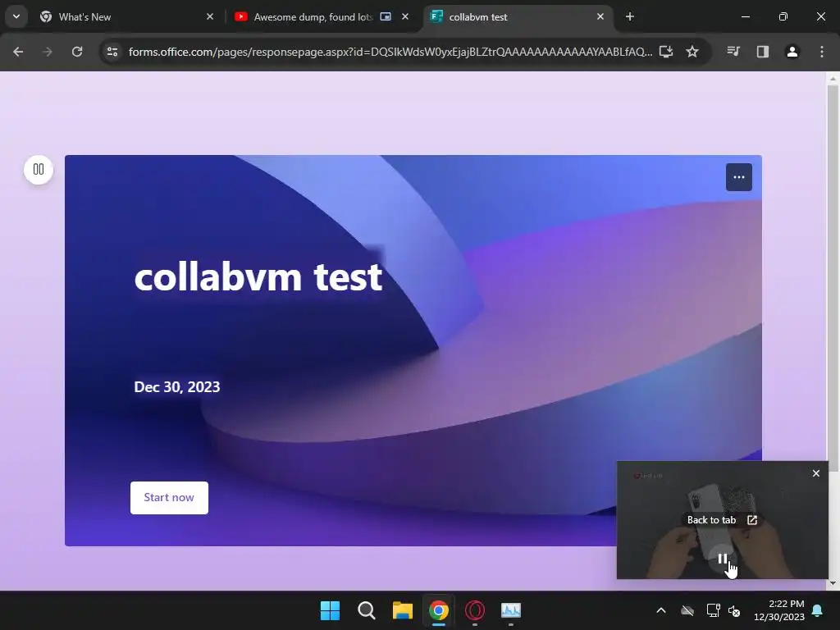Open Windows Search from taskbar
Screen dimensions: 840x630
click(x=367, y=610)
